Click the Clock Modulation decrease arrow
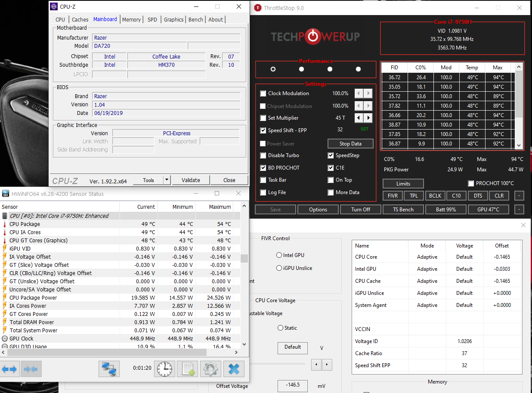The image size is (532, 393). point(359,93)
